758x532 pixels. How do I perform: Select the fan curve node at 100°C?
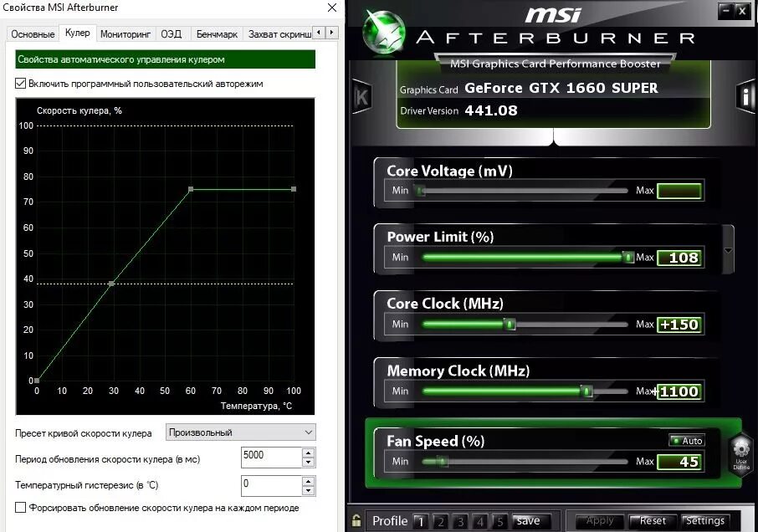(x=294, y=189)
